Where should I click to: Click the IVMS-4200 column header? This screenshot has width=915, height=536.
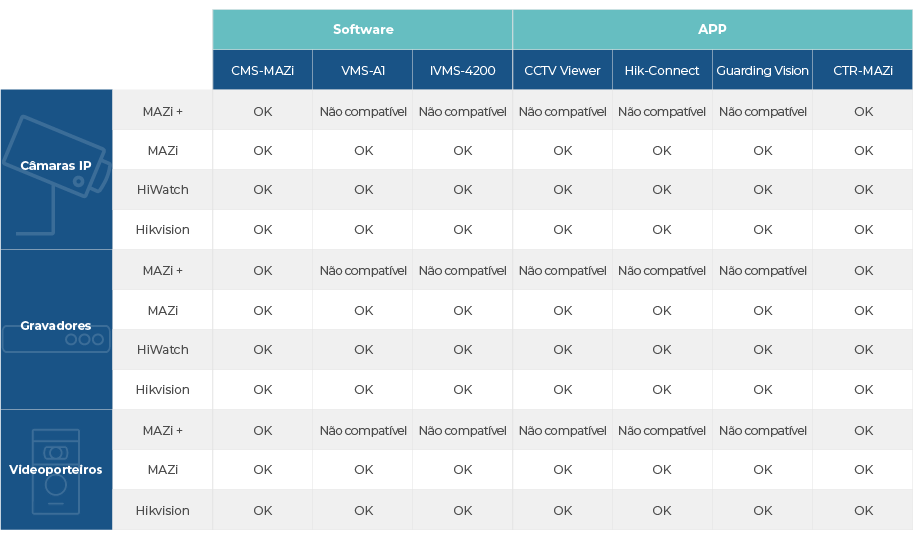(x=462, y=70)
